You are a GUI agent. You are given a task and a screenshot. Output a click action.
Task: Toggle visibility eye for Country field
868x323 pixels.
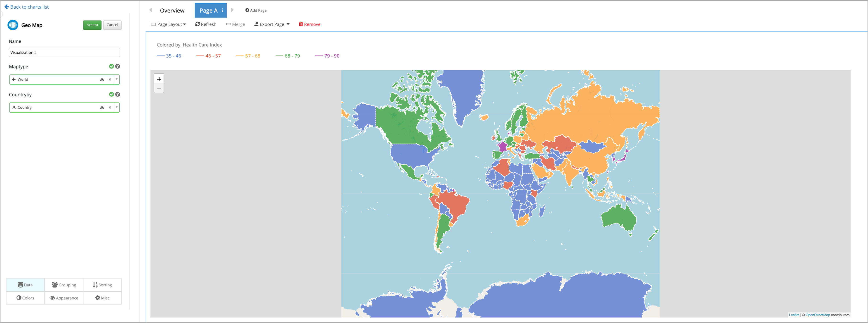point(102,107)
